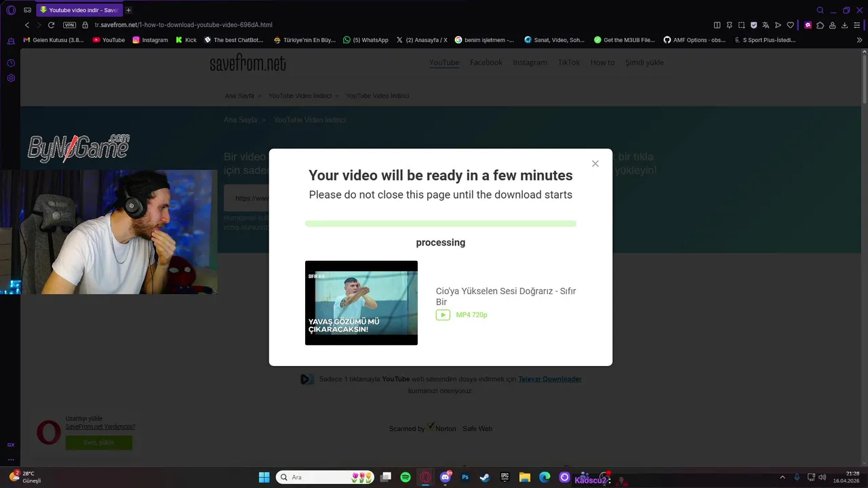Open the profile account icon
The width and height of the screenshot is (868, 488).
(x=833, y=25)
